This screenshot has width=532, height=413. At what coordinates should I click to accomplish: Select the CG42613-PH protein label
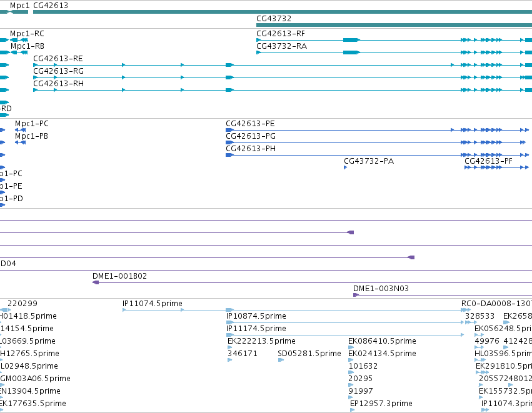pos(251,149)
